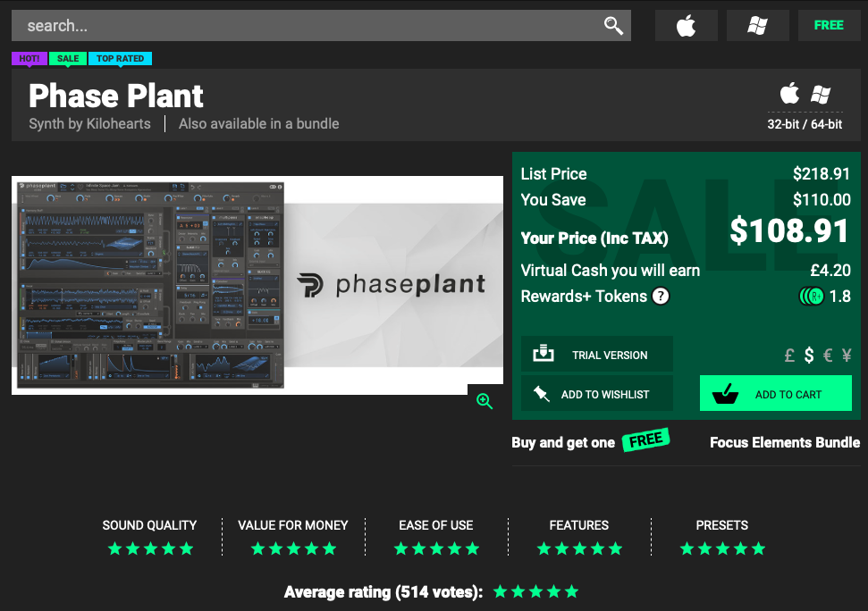Click the magnifying glass search icon
Viewport: 868px width, 611px height.
tap(613, 25)
